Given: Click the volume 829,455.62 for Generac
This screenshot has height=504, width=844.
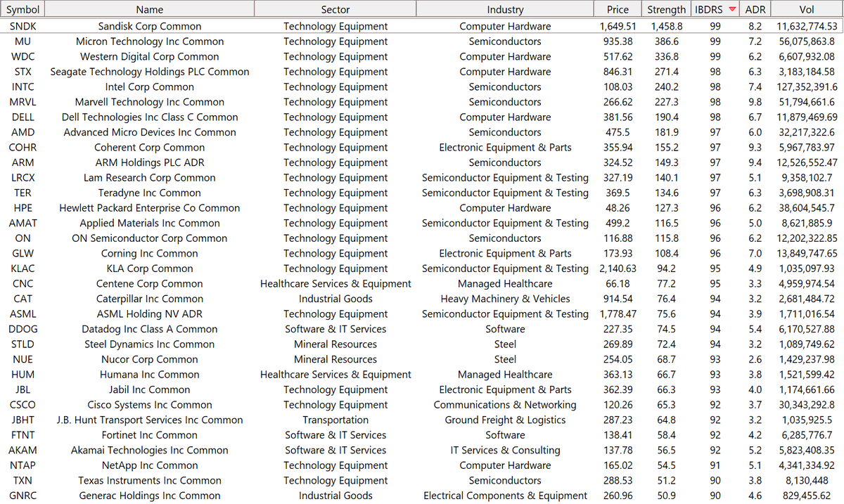Looking at the screenshot, I should point(807,496).
